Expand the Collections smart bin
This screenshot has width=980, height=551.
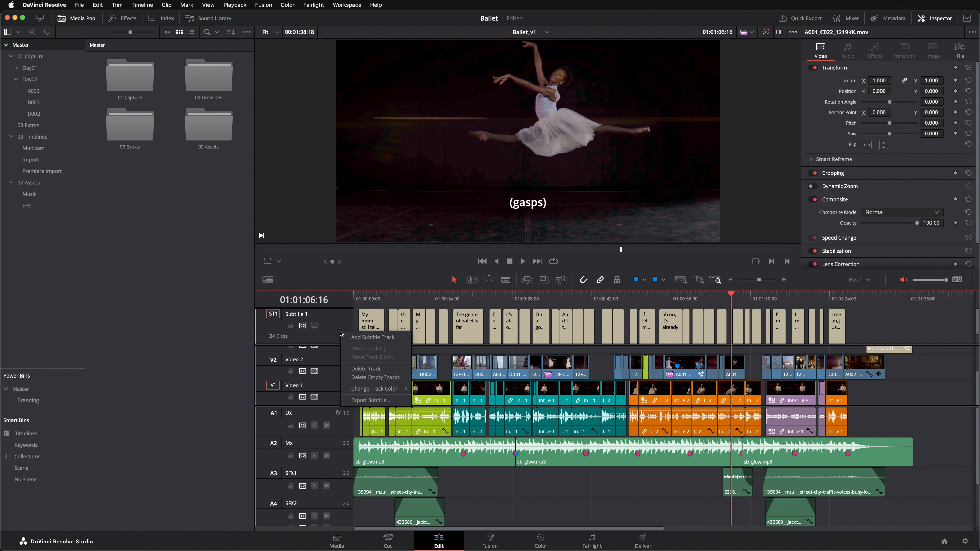[6, 456]
